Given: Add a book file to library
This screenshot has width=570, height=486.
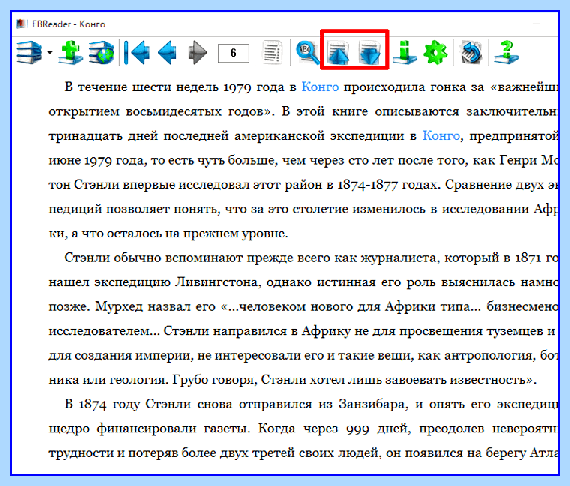Looking at the screenshot, I should [71, 52].
